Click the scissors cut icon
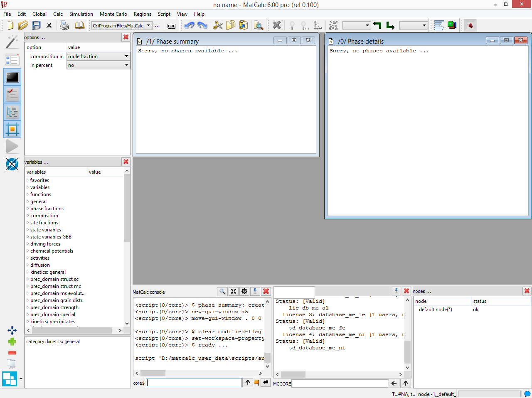Screen dimensions: 532x398 tap(217, 26)
